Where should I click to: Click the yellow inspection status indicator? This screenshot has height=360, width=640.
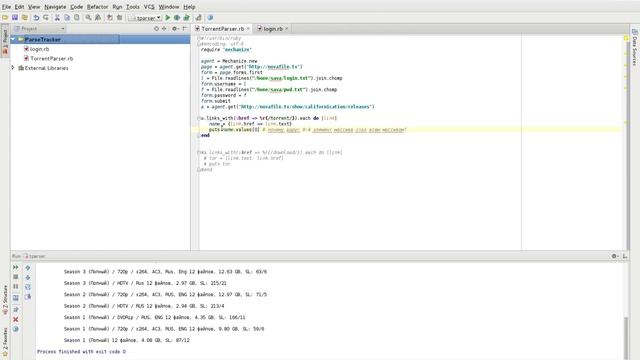[626, 38]
